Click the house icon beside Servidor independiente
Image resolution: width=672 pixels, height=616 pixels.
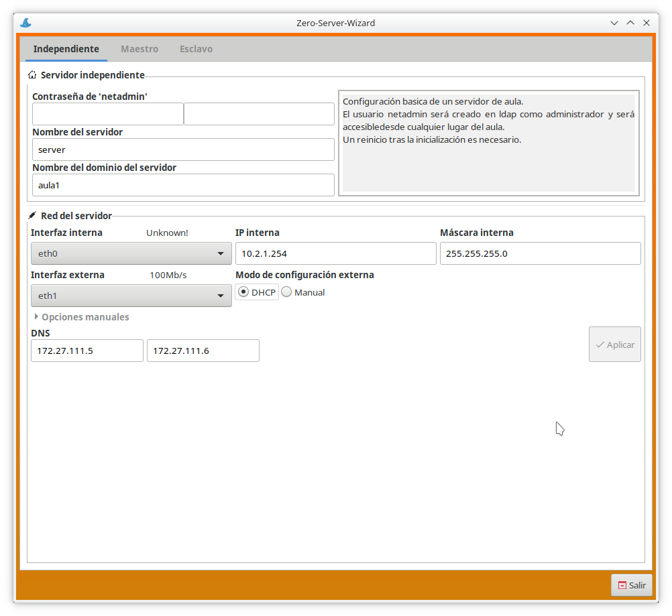coord(32,76)
